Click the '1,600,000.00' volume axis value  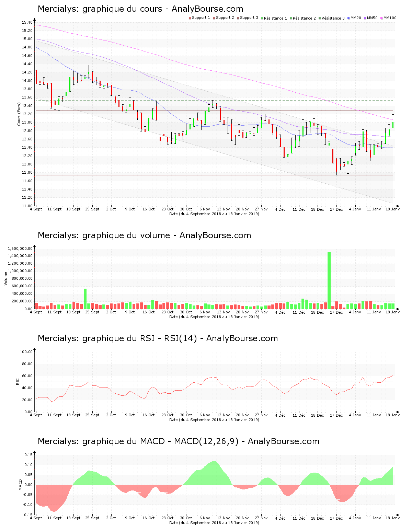point(21,248)
